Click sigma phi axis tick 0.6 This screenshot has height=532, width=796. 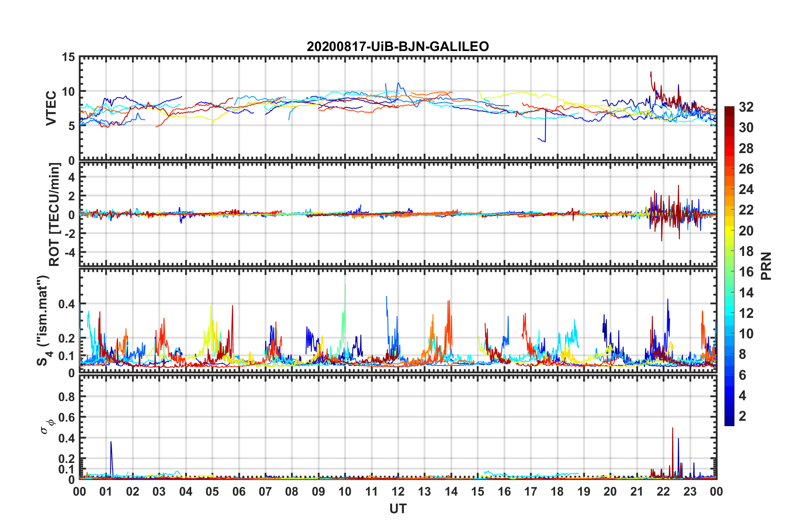tap(67, 417)
